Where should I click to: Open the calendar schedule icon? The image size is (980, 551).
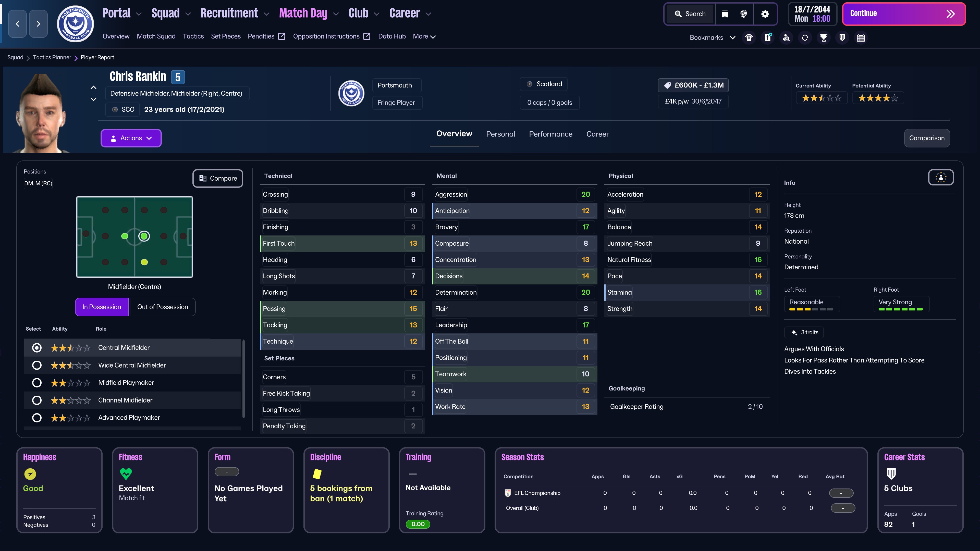click(x=861, y=38)
